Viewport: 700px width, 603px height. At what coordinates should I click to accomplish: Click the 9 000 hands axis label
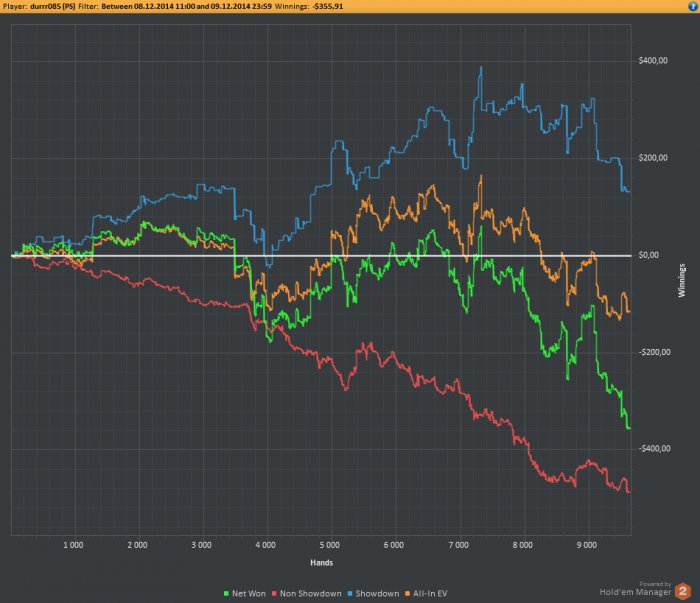(x=587, y=545)
